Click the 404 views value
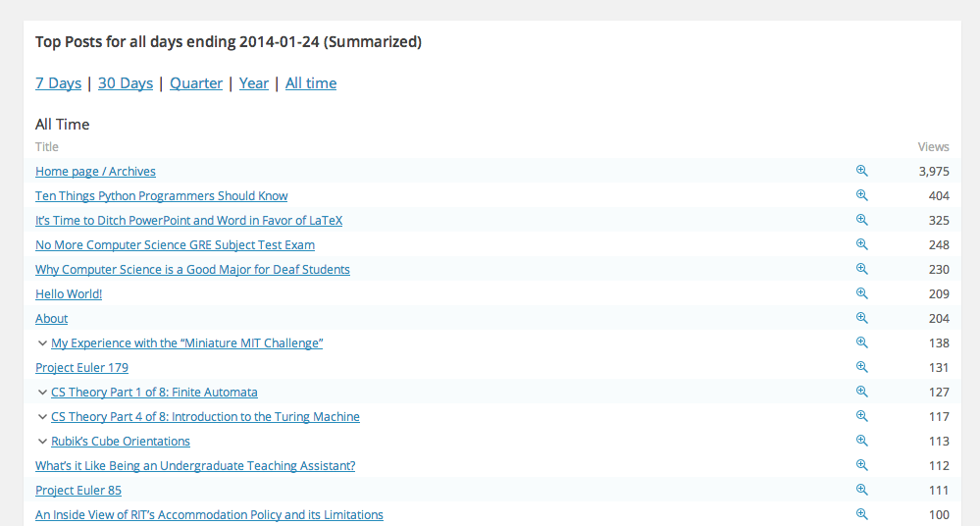980x526 pixels. [939, 195]
